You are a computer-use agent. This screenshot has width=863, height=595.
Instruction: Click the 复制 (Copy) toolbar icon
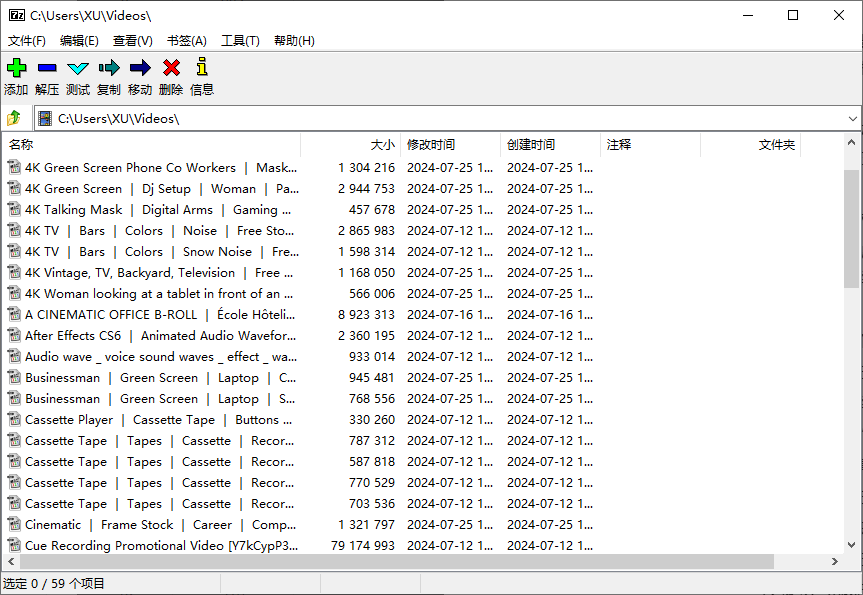tap(108, 68)
